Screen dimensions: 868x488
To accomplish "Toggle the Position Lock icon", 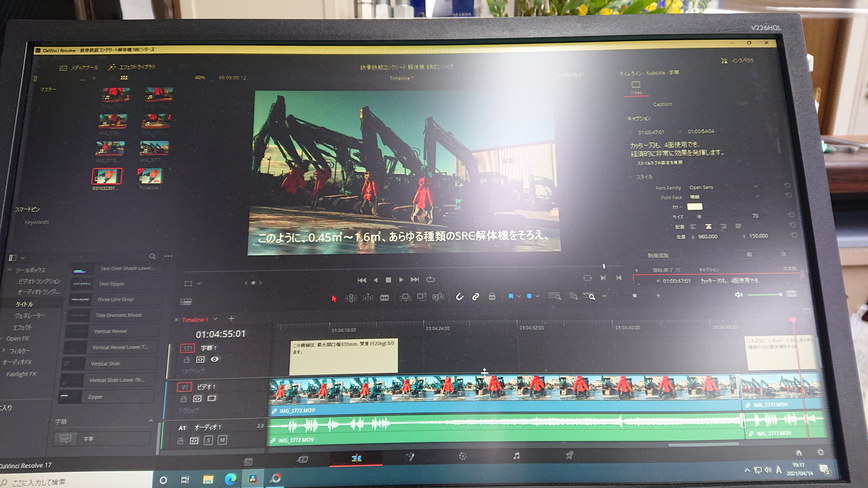I will click(x=492, y=296).
